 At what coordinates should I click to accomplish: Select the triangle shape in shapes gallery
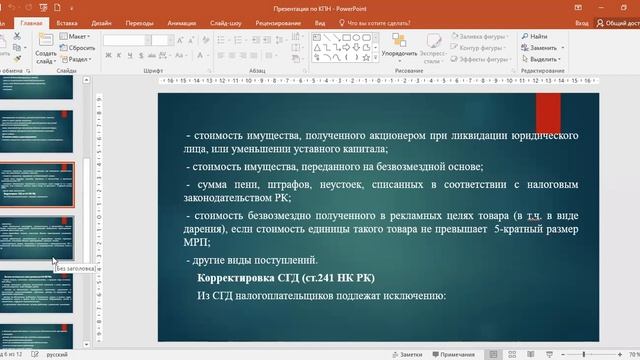[317, 48]
